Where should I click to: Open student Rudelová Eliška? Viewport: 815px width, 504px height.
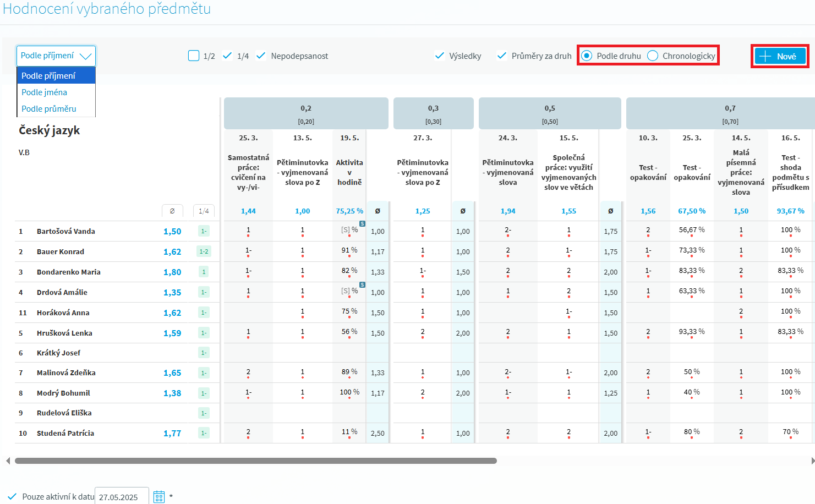pyautogui.click(x=64, y=413)
